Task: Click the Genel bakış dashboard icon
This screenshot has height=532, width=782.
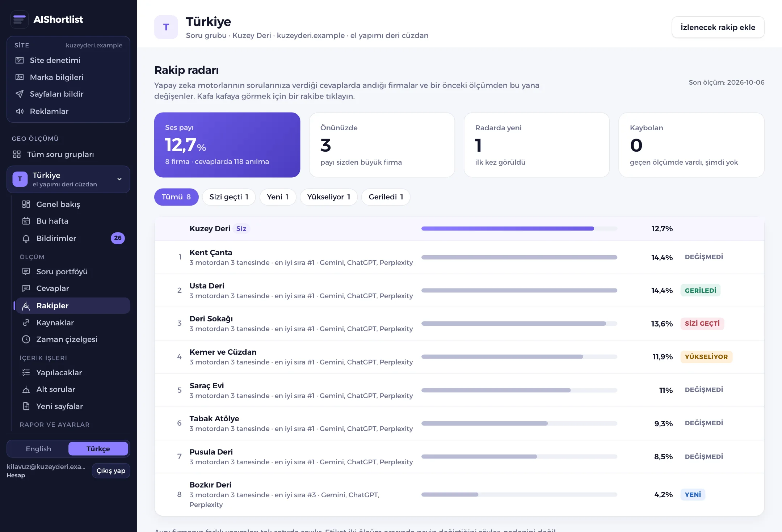Action: pyautogui.click(x=26, y=204)
